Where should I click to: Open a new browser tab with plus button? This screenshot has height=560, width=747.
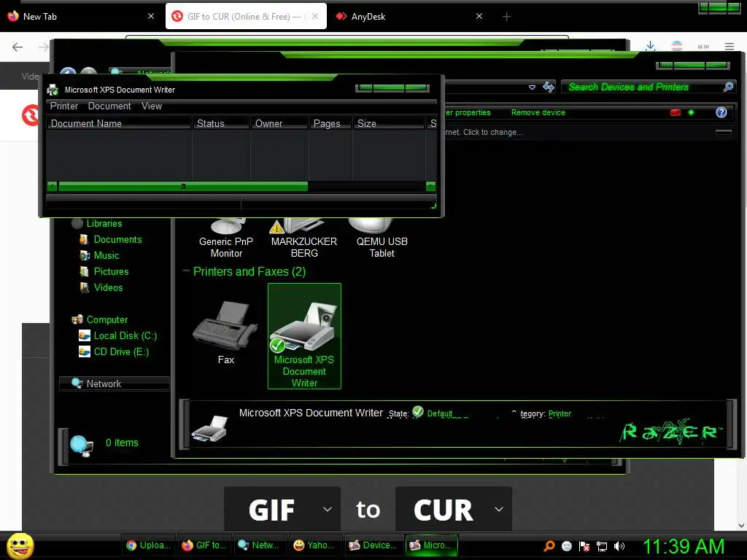506,17
